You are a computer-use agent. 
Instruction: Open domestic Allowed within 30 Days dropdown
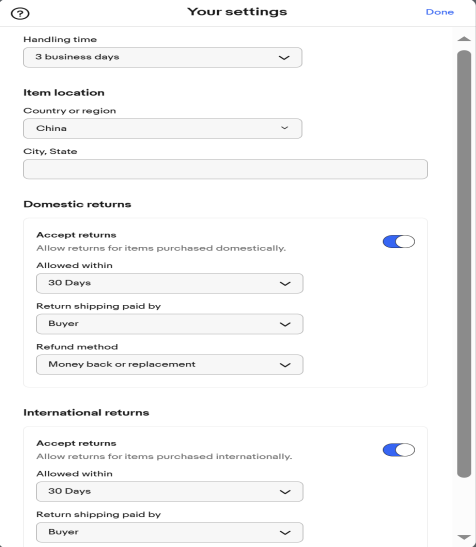pos(170,283)
